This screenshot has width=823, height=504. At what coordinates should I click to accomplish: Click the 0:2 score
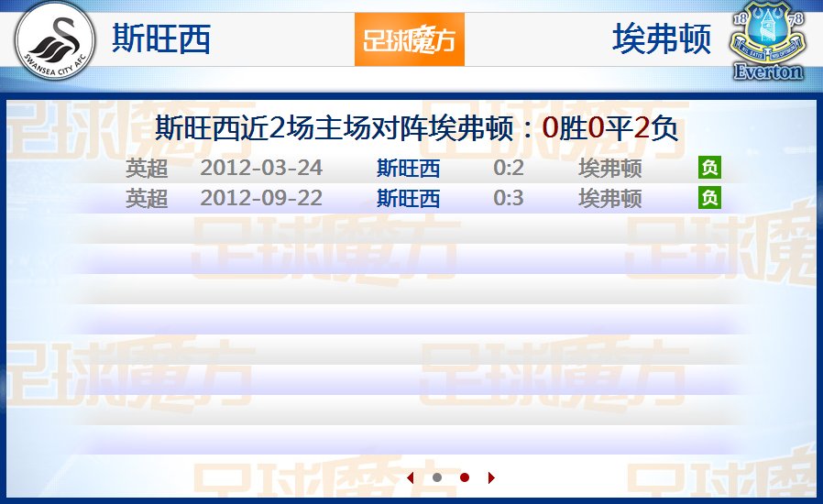[x=509, y=168]
